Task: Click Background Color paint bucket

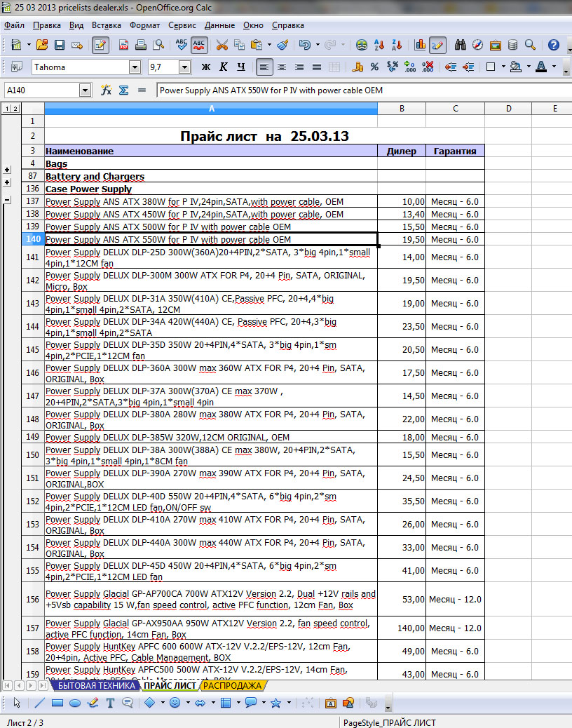Action: pos(515,67)
